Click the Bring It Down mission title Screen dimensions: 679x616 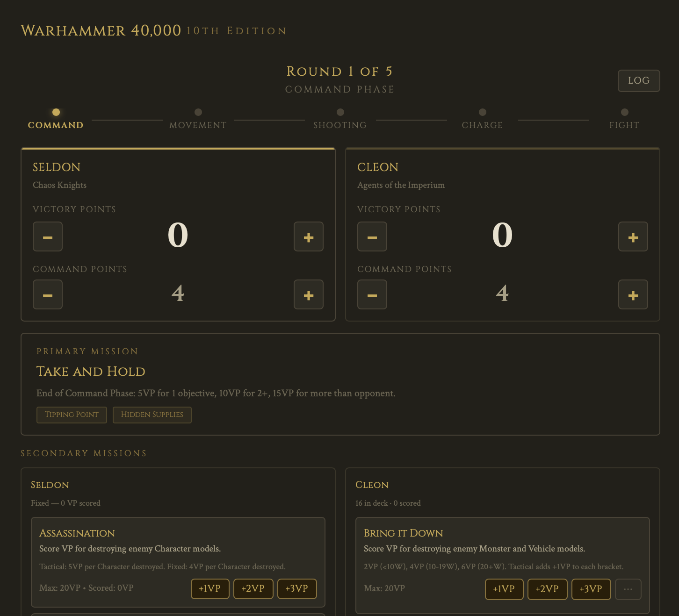click(404, 533)
